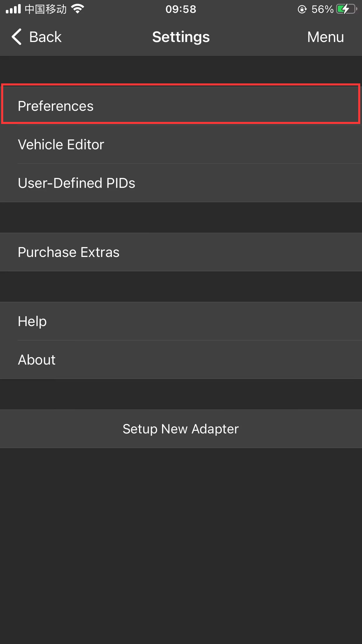Tap the Back text label
This screenshot has height=644, width=362.
click(45, 37)
